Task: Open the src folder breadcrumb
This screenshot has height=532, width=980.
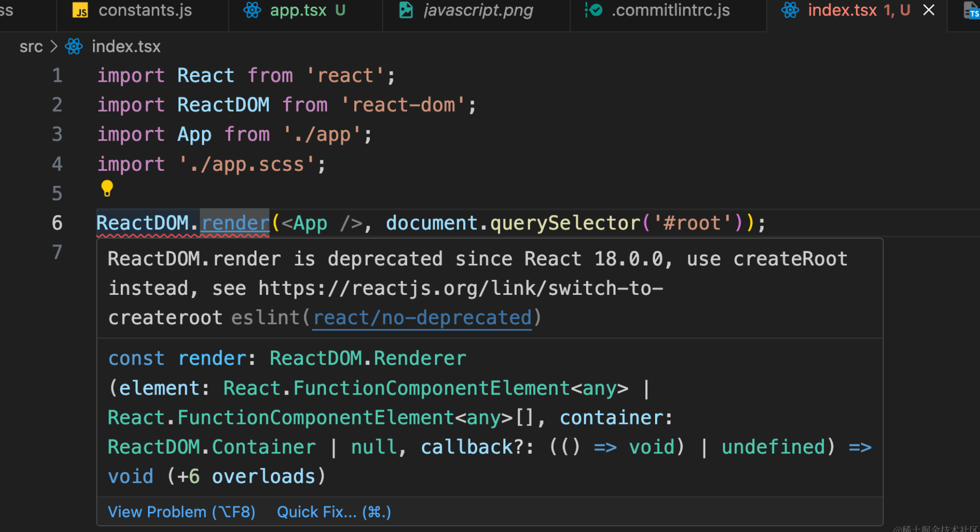Action: tap(31, 46)
